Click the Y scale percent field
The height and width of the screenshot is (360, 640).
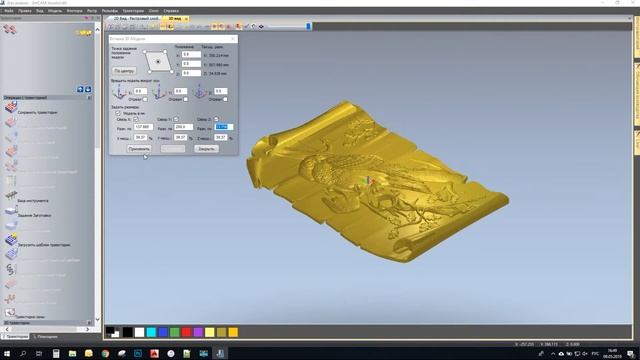180,138
